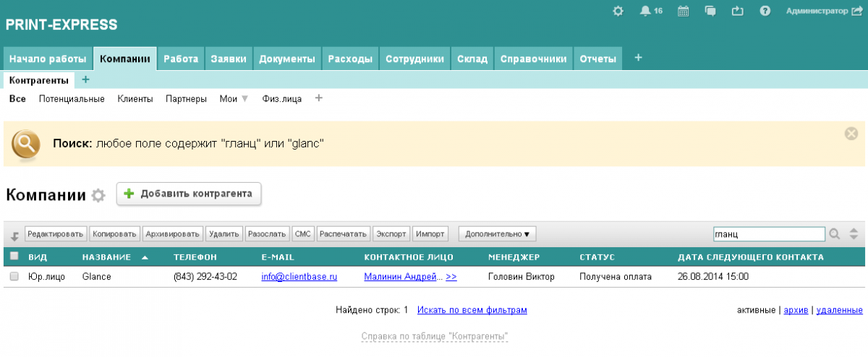Switch to the Заявки tab

coord(229,59)
